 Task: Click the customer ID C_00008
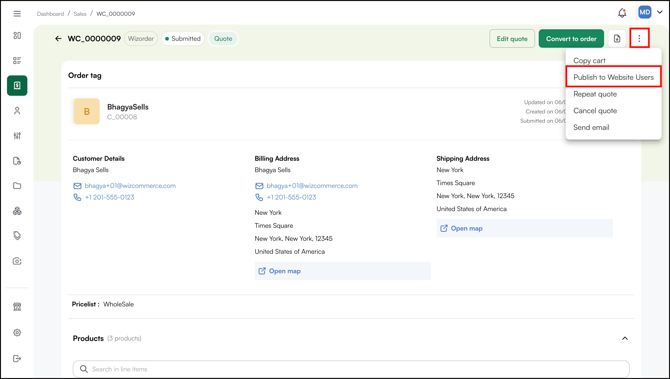point(122,117)
